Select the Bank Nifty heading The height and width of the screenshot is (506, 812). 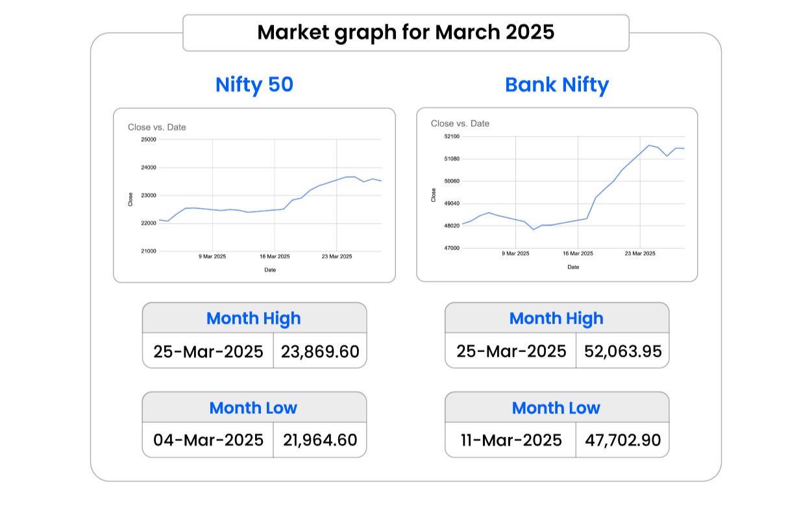click(x=557, y=85)
